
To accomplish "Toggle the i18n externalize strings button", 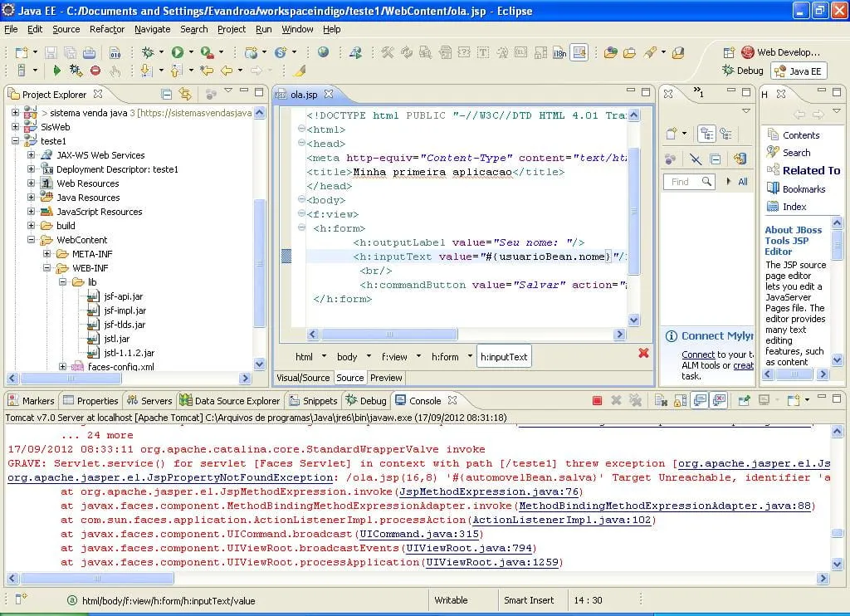I will point(559,52).
